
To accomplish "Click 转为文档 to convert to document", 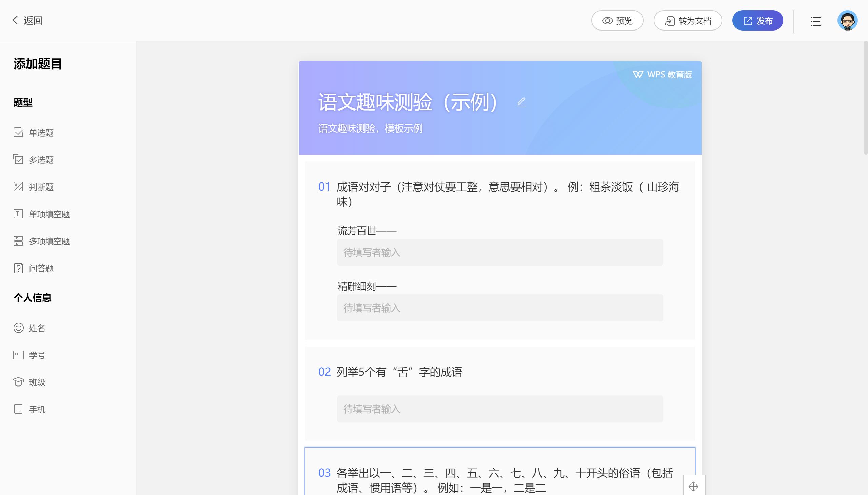I will tap(688, 20).
